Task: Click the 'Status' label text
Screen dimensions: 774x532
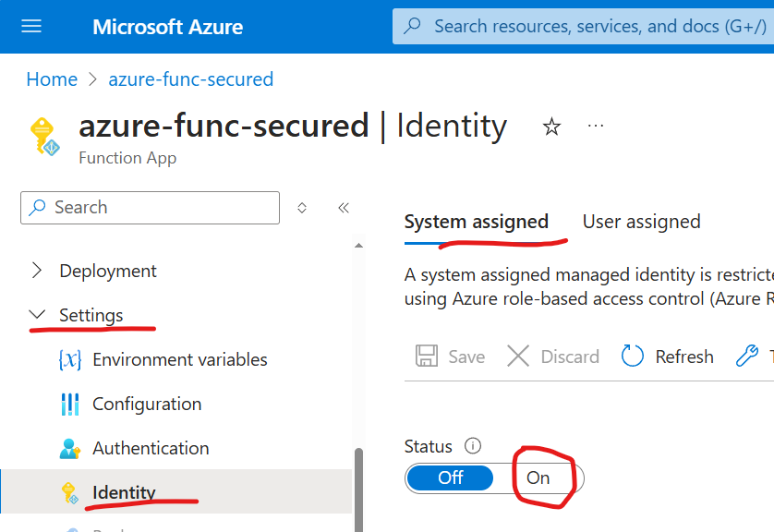Action: (x=428, y=446)
